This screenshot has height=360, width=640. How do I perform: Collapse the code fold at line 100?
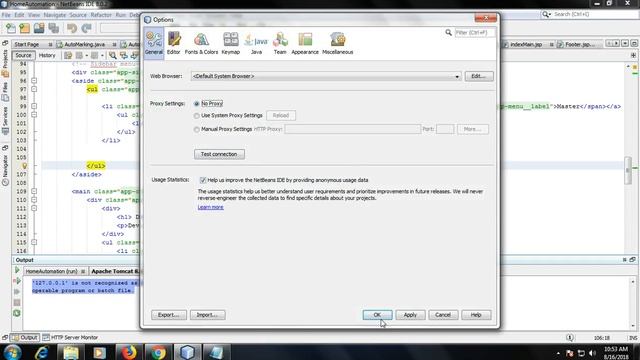tap(34, 115)
